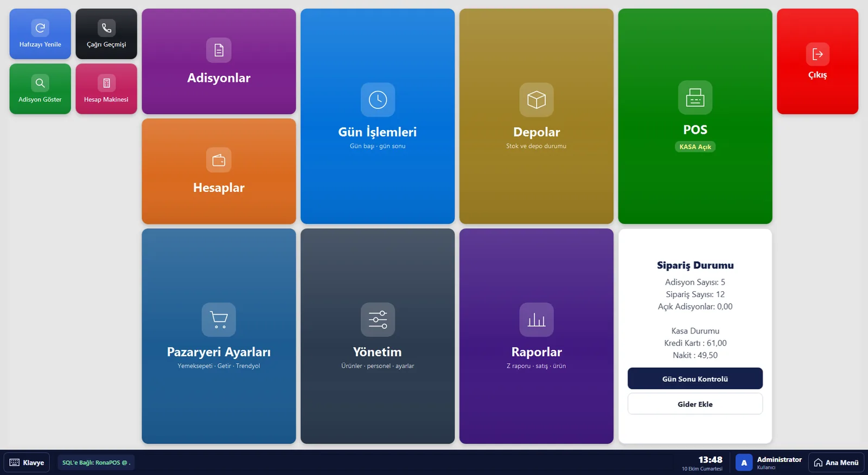Click the box icon on Depolar
The height and width of the screenshot is (475, 868).
pos(537,100)
